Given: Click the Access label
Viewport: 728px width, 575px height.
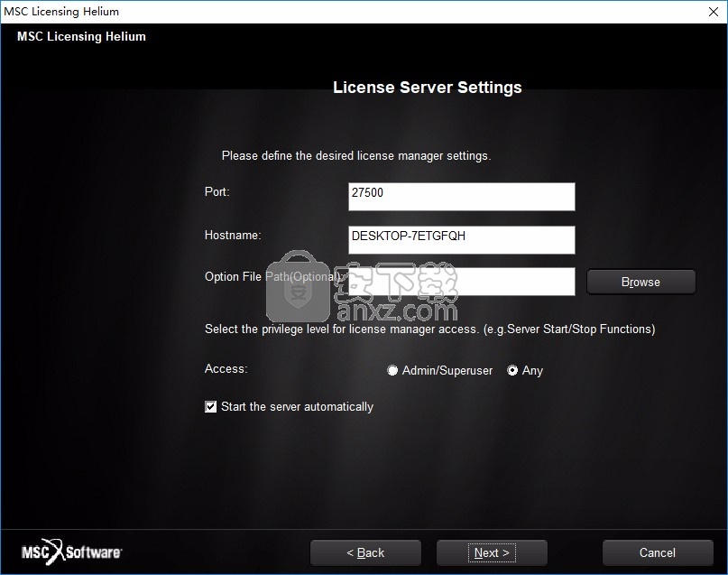Looking at the screenshot, I should point(226,369).
